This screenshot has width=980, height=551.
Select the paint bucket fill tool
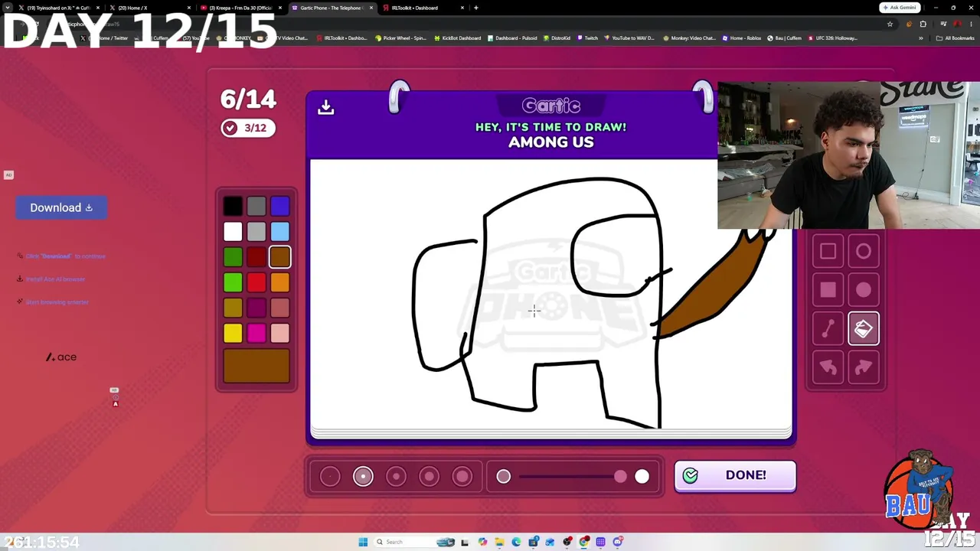click(x=864, y=329)
